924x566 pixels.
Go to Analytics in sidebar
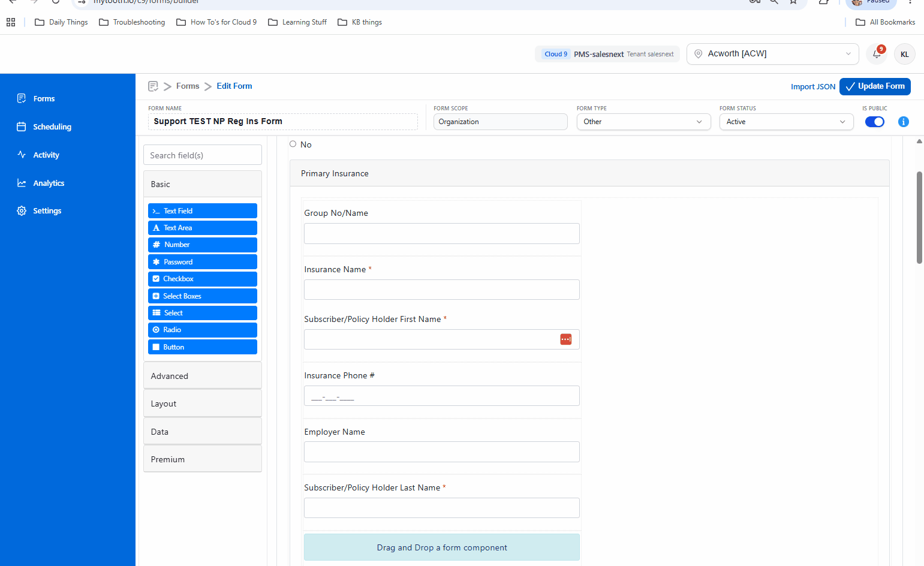(49, 183)
